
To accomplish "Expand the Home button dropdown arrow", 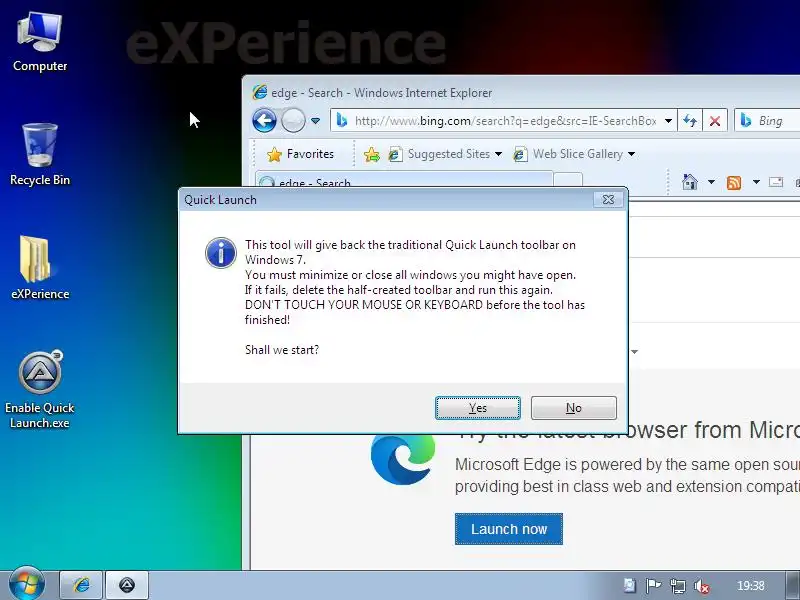I will (711, 182).
